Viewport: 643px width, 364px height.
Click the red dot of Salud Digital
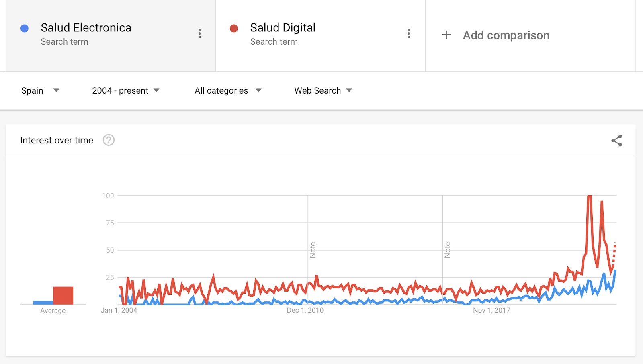click(x=234, y=28)
